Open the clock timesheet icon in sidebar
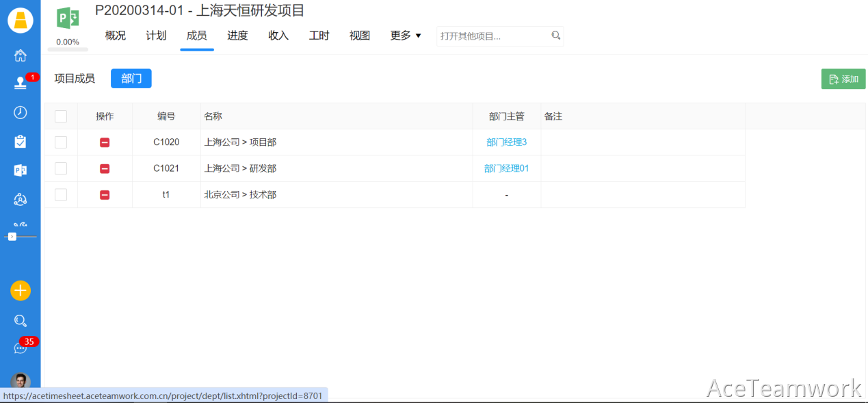 click(21, 112)
